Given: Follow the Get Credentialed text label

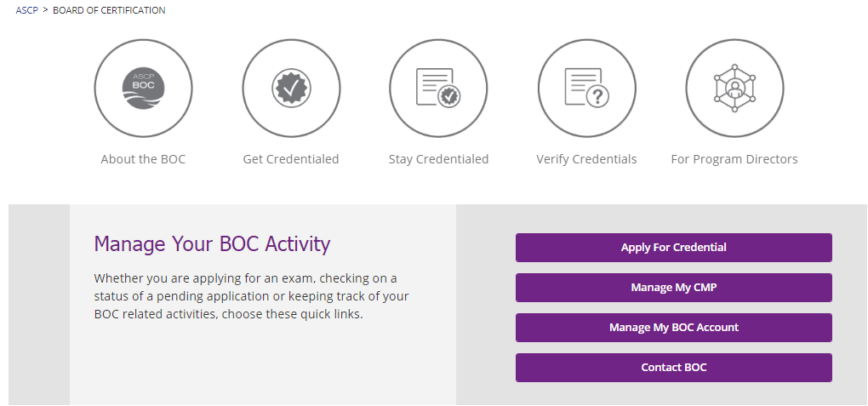Looking at the screenshot, I should point(291,159).
